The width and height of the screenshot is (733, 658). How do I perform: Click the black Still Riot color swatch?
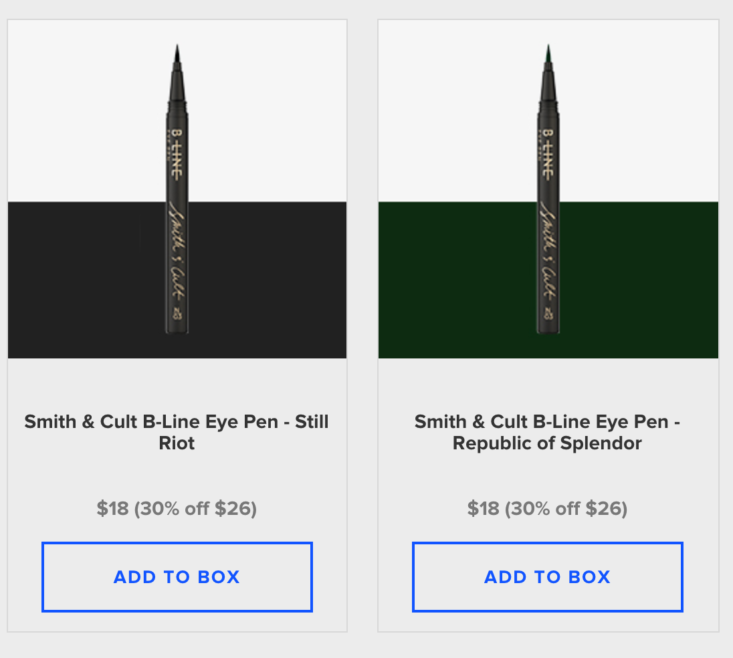[x=84, y=280]
